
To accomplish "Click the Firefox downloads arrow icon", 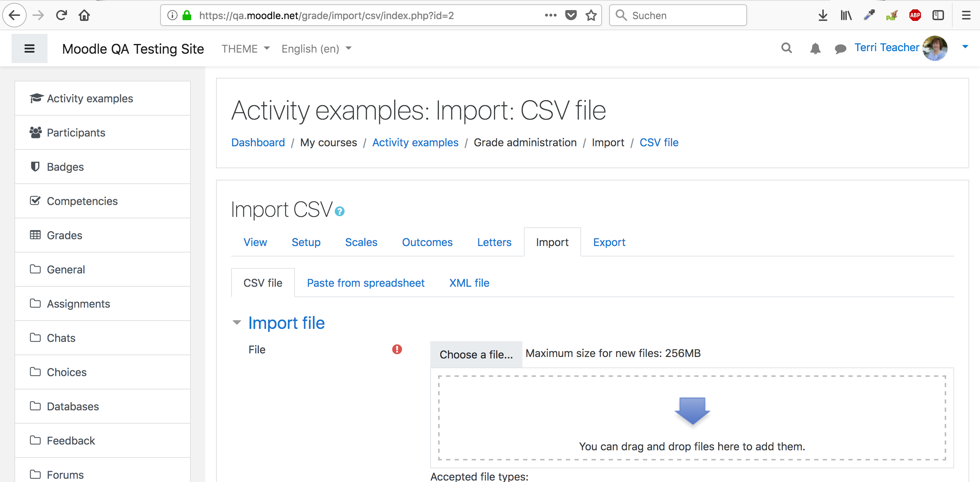I will (823, 15).
